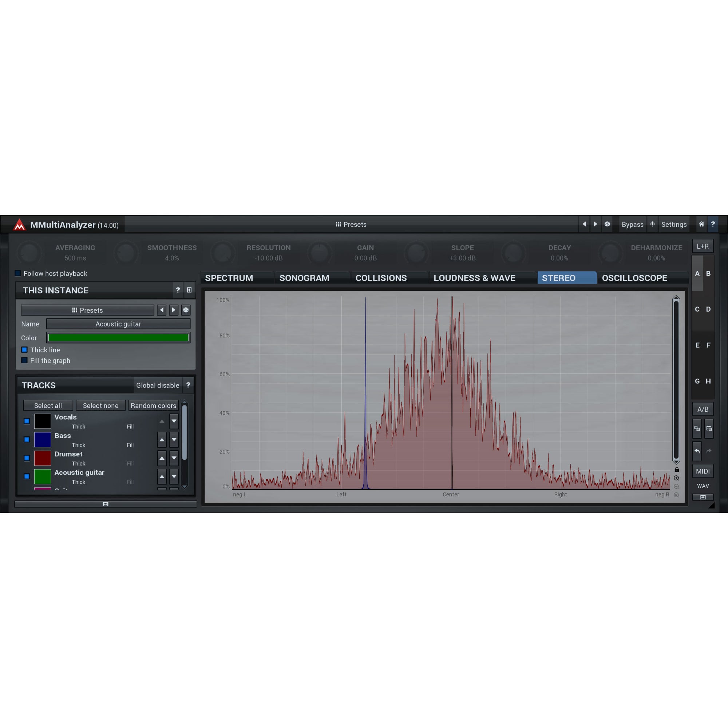Move Vocals track down
Screen dimensions: 728x728
pos(174,421)
